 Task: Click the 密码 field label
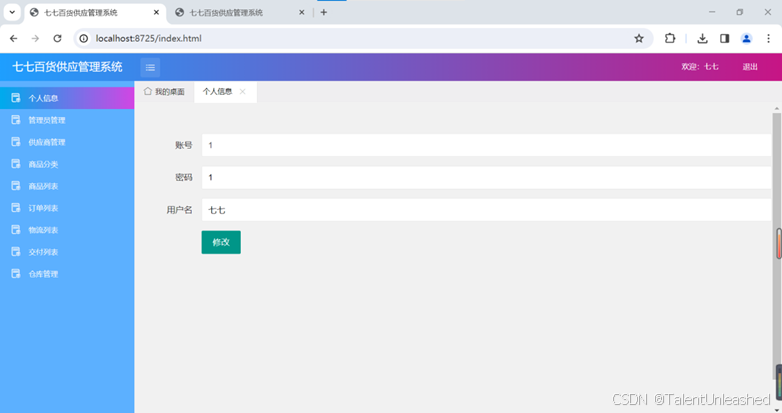coord(184,177)
